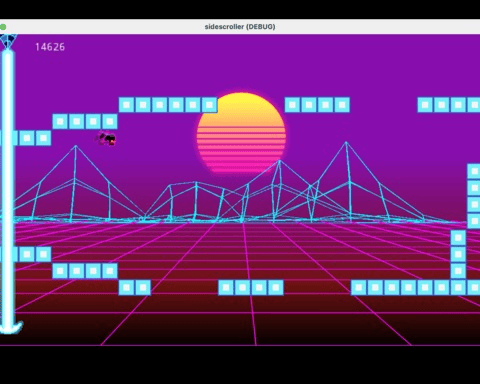The width and height of the screenshot is (480, 384).
Task: Click the dark flying player character sprite
Action: point(106,138)
